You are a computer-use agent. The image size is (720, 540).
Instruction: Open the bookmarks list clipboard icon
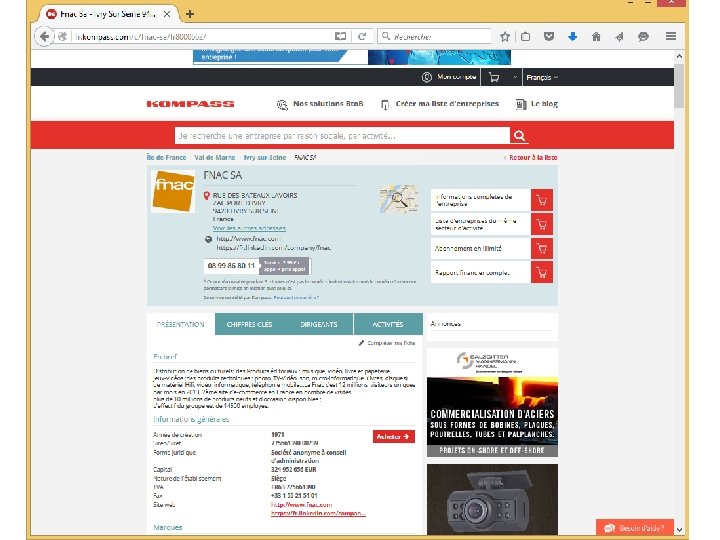[526, 37]
